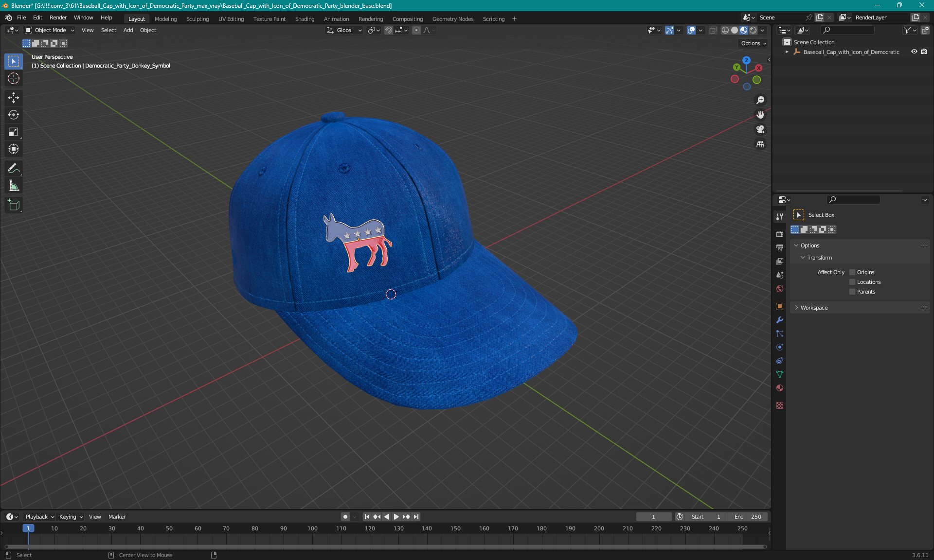The width and height of the screenshot is (934, 560).
Task: Switch orthographic/perspective grid icon
Action: click(760, 144)
